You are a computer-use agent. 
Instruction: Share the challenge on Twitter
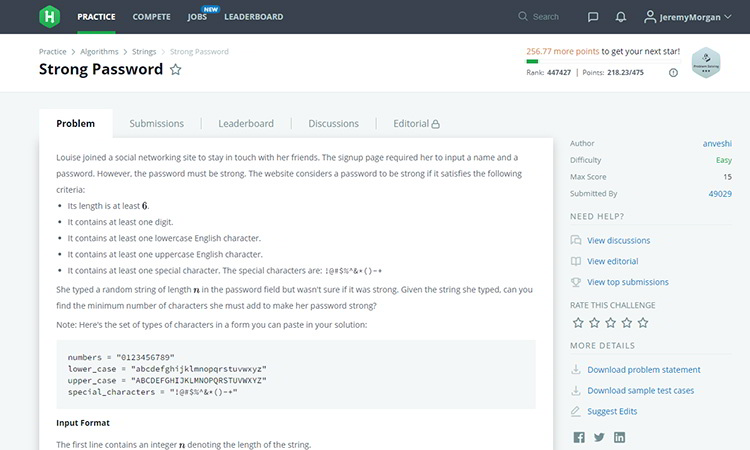tap(599, 437)
